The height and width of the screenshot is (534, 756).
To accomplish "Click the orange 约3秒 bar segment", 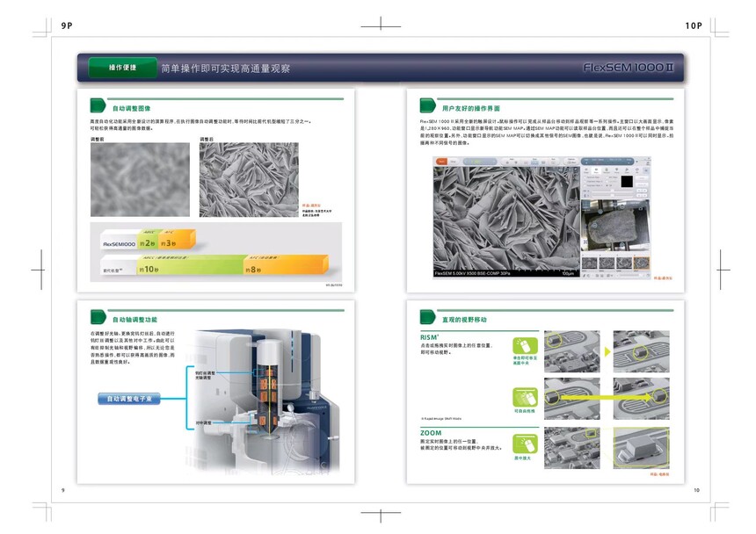I will coord(177,241).
